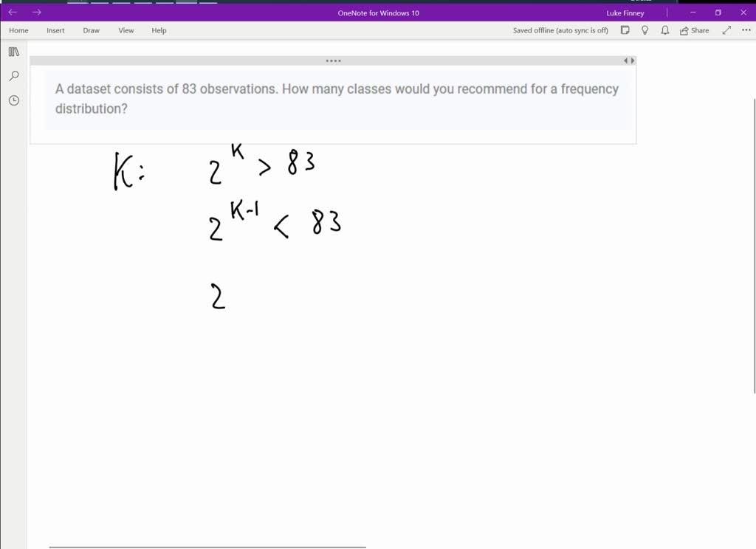
Task: Open the Help ribbon tab
Action: (157, 30)
